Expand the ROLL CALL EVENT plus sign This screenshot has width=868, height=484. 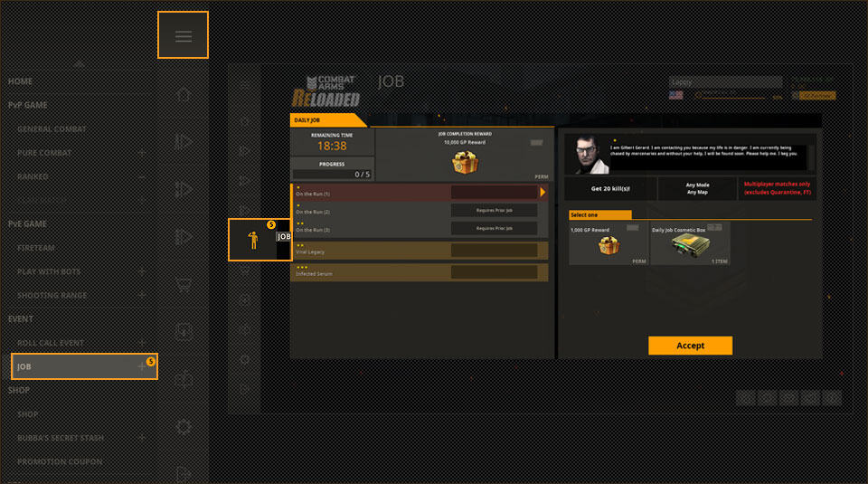coord(142,343)
